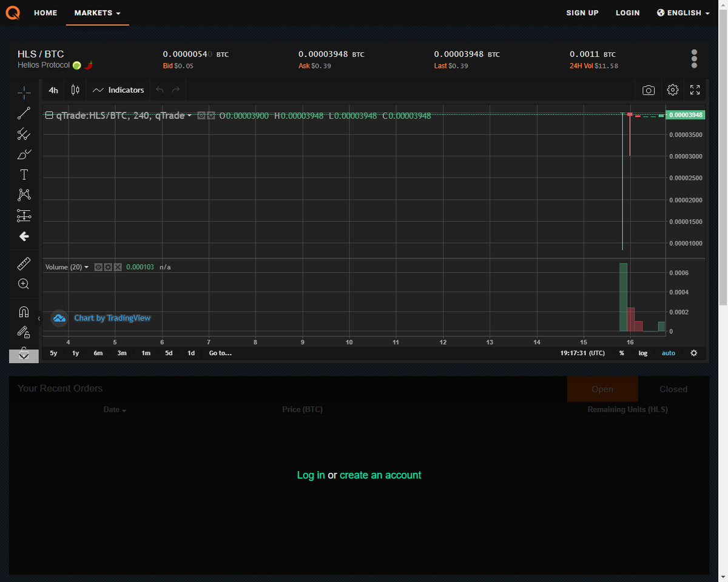
Task: Toggle Volume indicator visibility eye
Action: pos(98,267)
